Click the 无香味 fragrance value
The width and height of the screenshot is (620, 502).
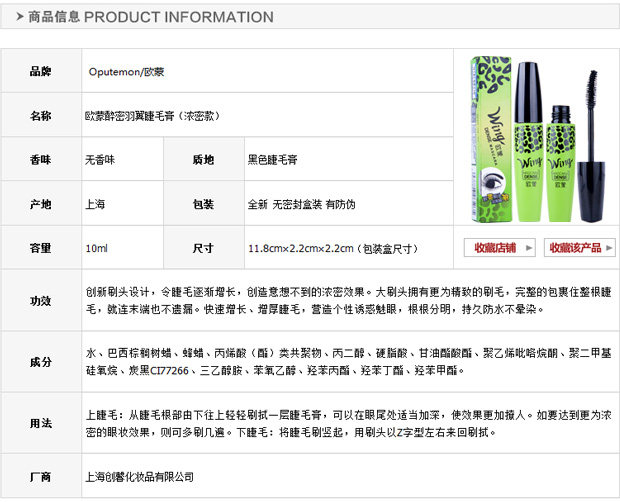coord(100,160)
